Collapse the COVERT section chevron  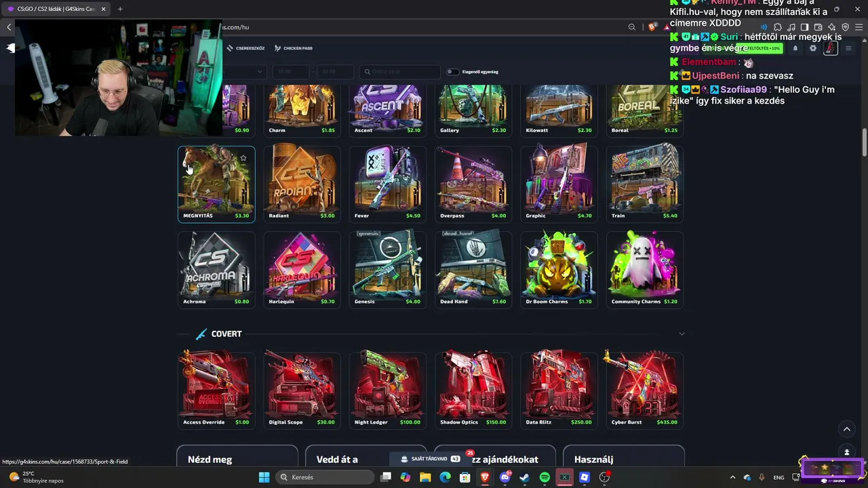[x=682, y=334]
